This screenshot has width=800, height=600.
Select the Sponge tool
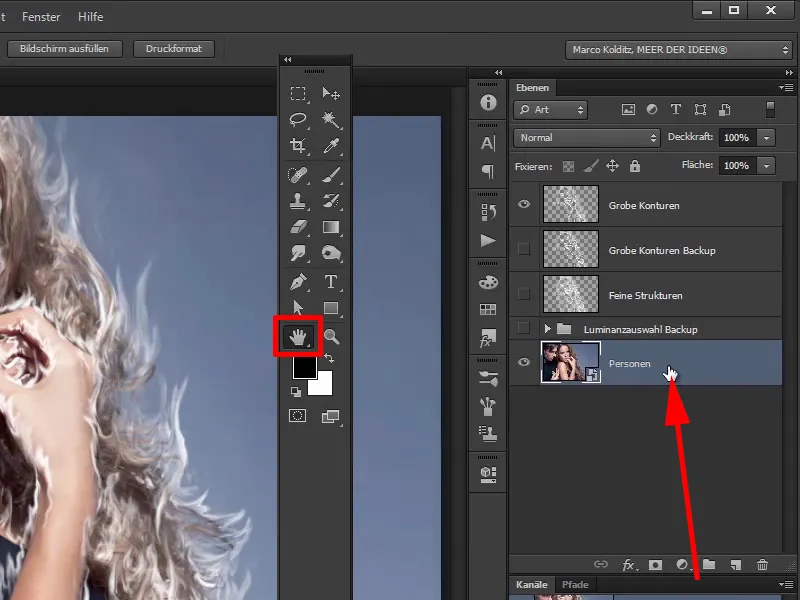(331, 253)
